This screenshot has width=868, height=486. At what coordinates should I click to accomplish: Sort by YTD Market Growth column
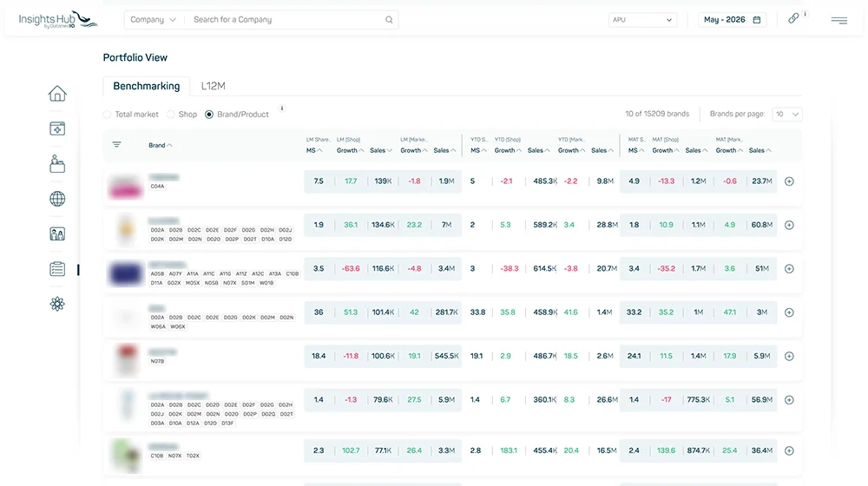click(x=571, y=150)
